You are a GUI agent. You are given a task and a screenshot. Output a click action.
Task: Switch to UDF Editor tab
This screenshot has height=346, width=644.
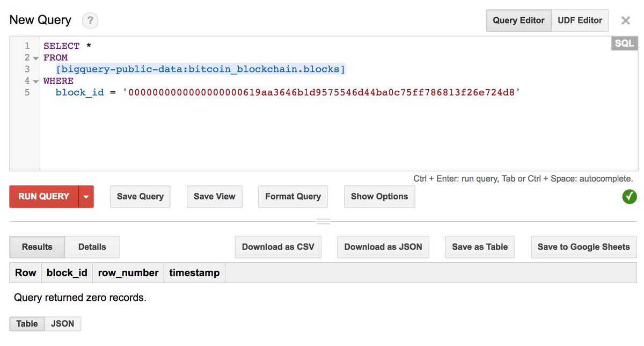pos(580,20)
